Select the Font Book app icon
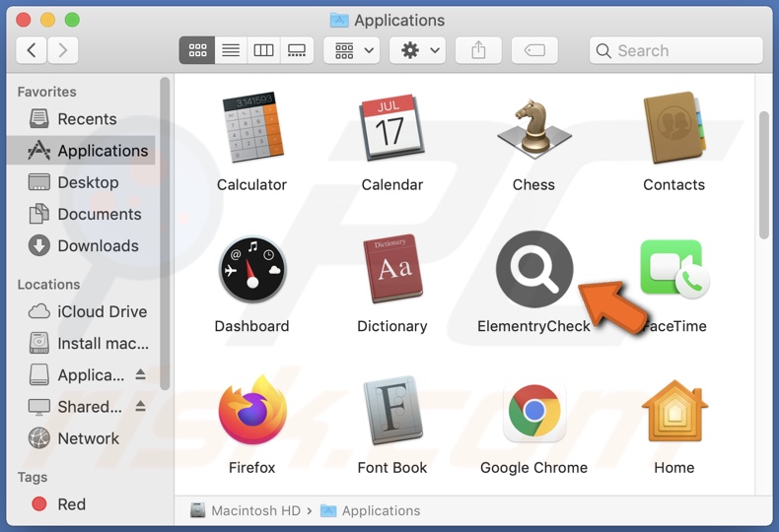This screenshot has width=779, height=532. [392, 410]
